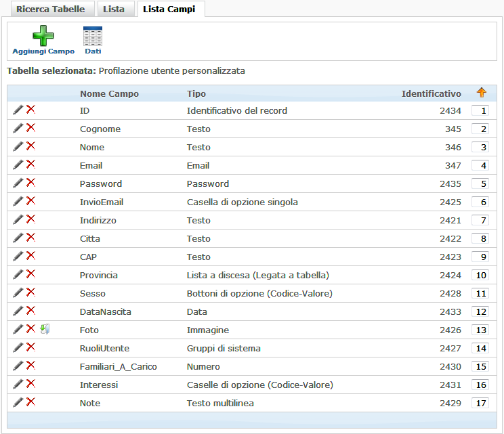
Task: Focus the order field showing 5 for Password
Action: click(x=480, y=183)
